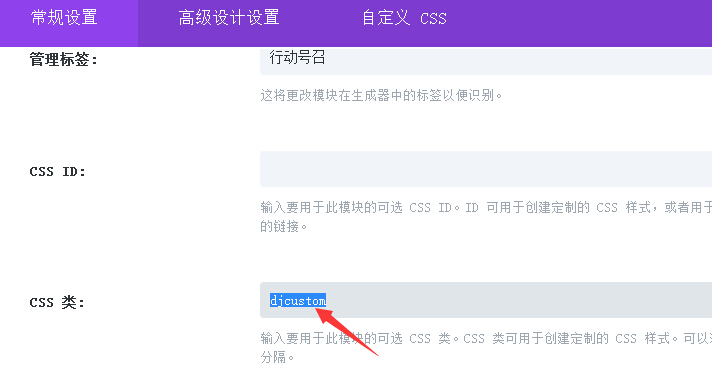Click empty space in CSS 类 field after djcustom
The width and height of the screenshot is (712, 379).
pos(518,300)
